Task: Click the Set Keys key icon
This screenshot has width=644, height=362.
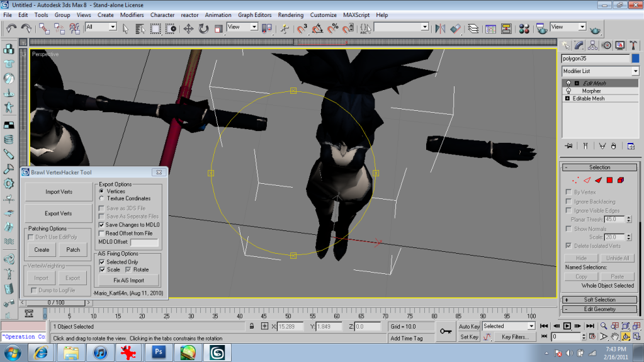Action: pos(446,331)
